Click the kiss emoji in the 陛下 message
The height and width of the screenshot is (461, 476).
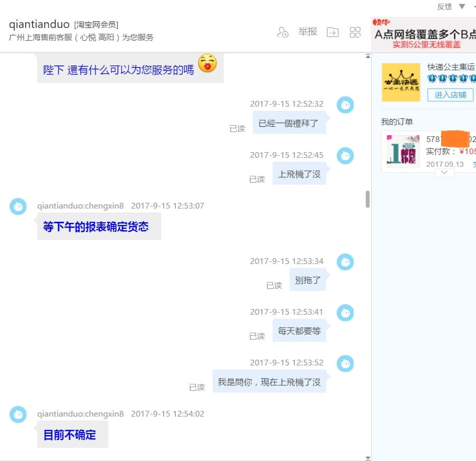pyautogui.click(x=207, y=63)
